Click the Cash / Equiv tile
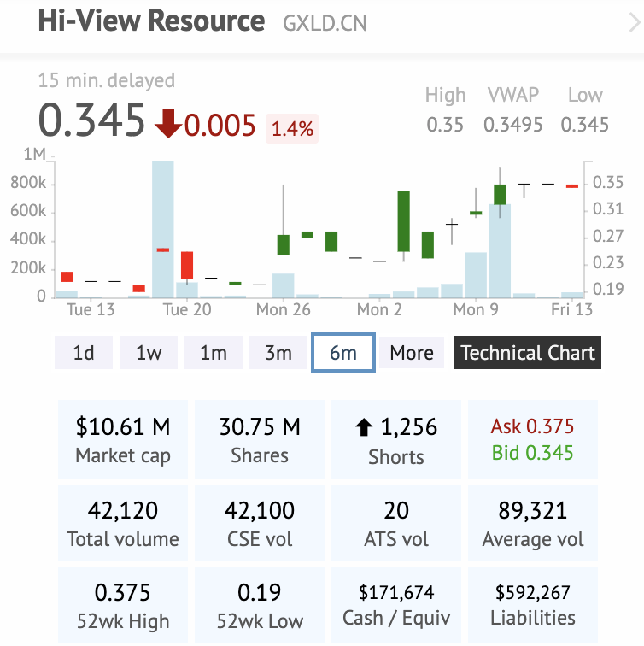The image size is (644, 646). [396, 605]
